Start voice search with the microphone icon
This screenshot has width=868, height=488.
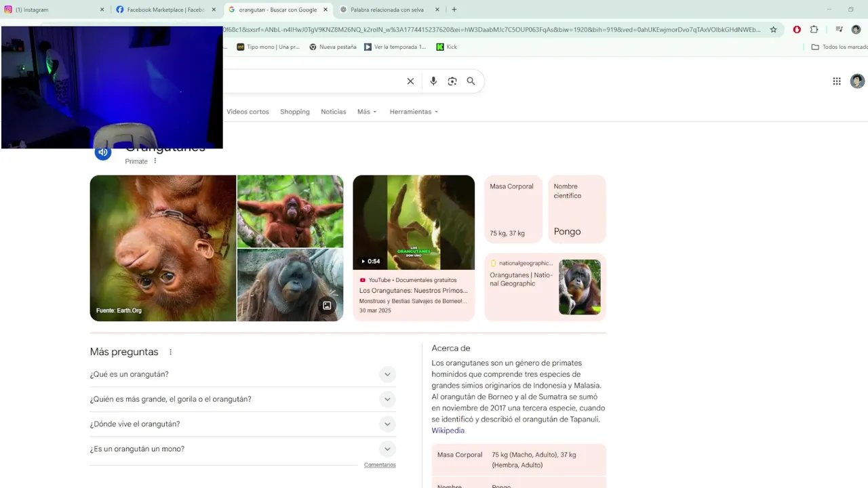coord(433,81)
